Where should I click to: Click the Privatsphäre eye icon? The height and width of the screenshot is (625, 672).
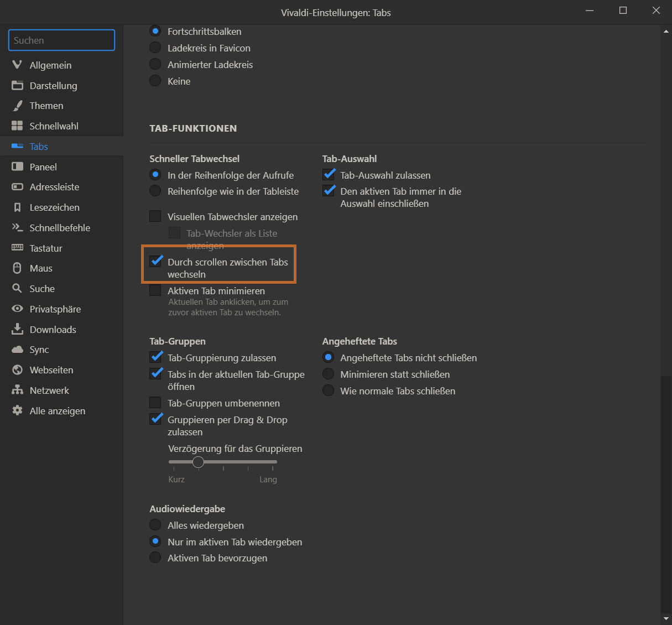(x=17, y=309)
